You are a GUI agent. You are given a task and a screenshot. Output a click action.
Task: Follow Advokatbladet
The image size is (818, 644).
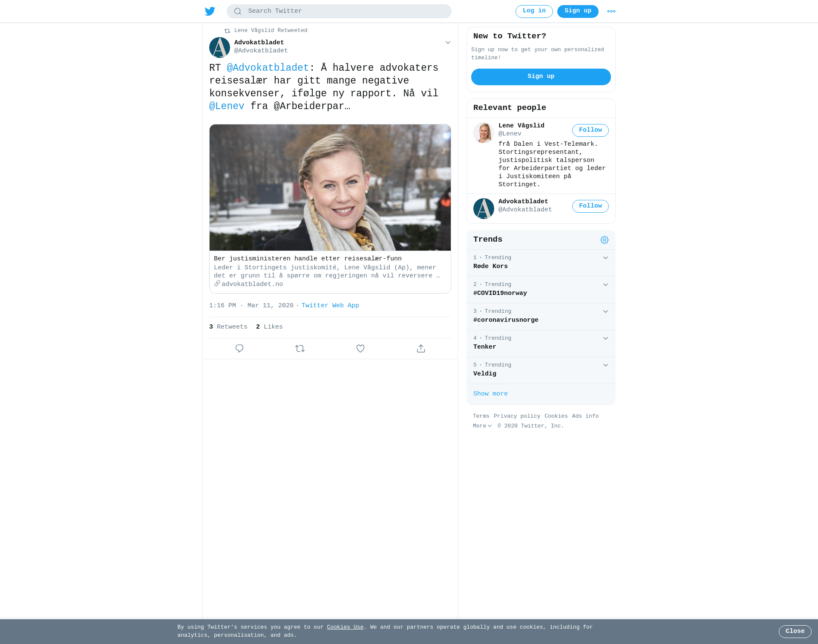pyautogui.click(x=590, y=206)
